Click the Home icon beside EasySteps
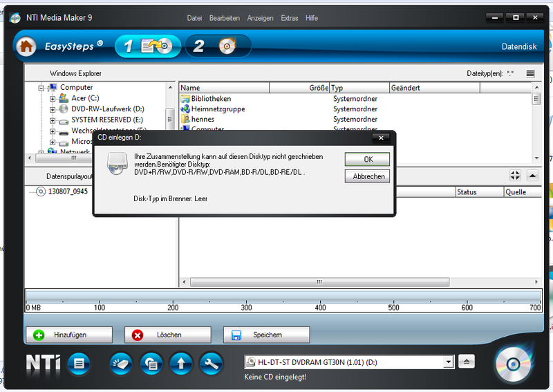The height and width of the screenshot is (392, 553). [x=26, y=46]
